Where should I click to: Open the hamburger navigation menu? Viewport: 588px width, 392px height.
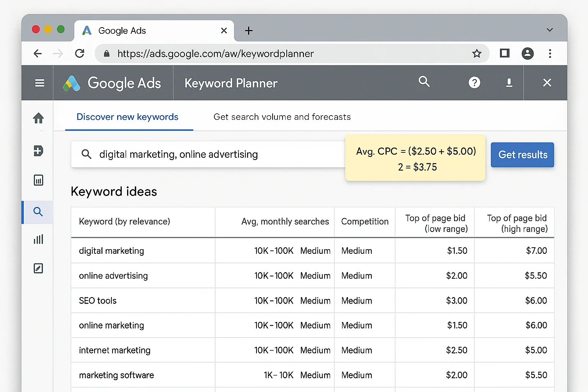pos(39,83)
